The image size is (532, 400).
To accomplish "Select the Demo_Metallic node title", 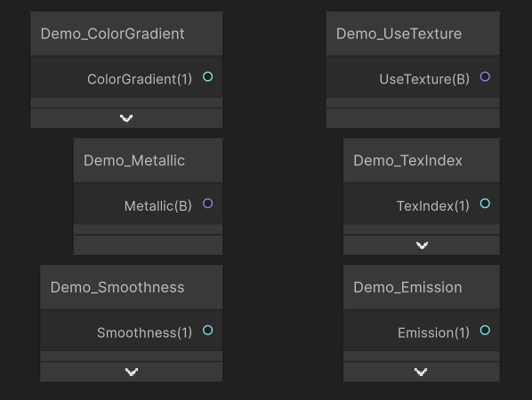I will pyautogui.click(x=134, y=160).
